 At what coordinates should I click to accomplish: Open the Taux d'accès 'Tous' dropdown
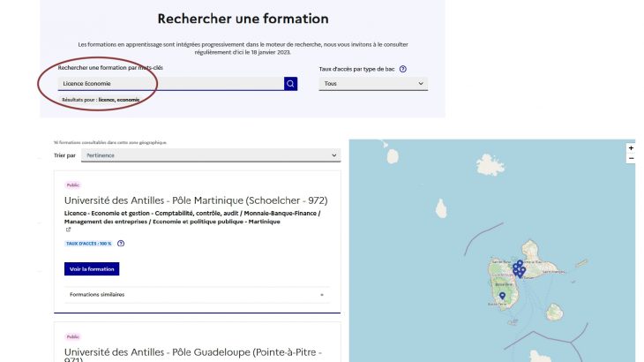[373, 83]
